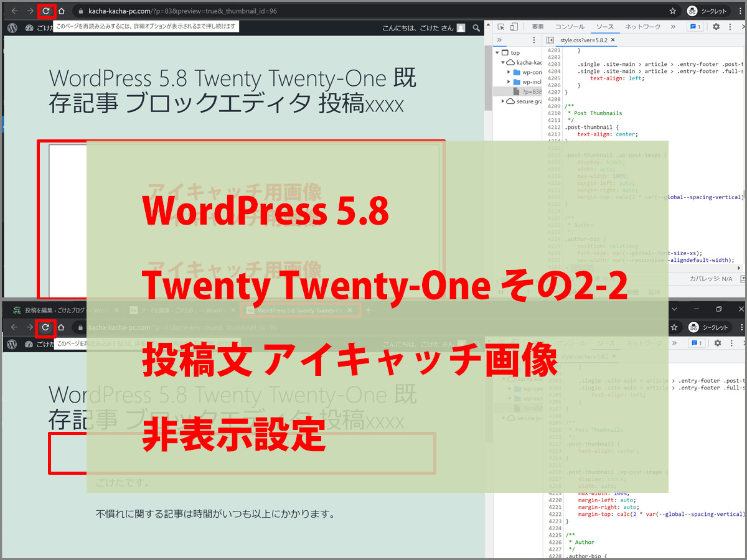Issues badge in window without browser tabs

695,27
